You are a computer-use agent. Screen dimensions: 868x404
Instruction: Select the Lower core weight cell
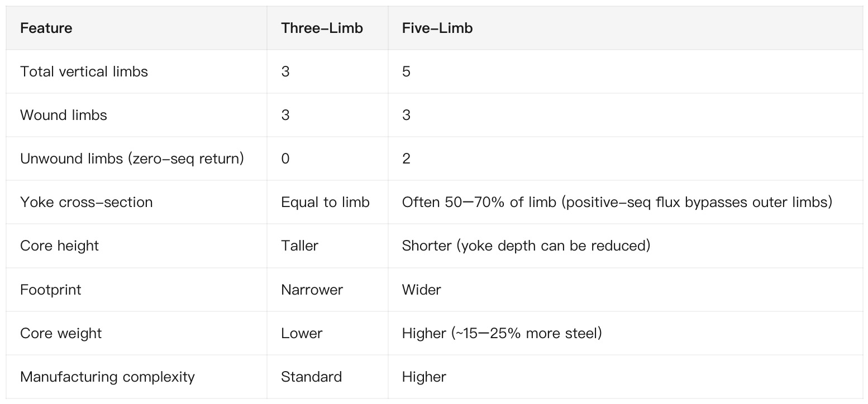302,333
